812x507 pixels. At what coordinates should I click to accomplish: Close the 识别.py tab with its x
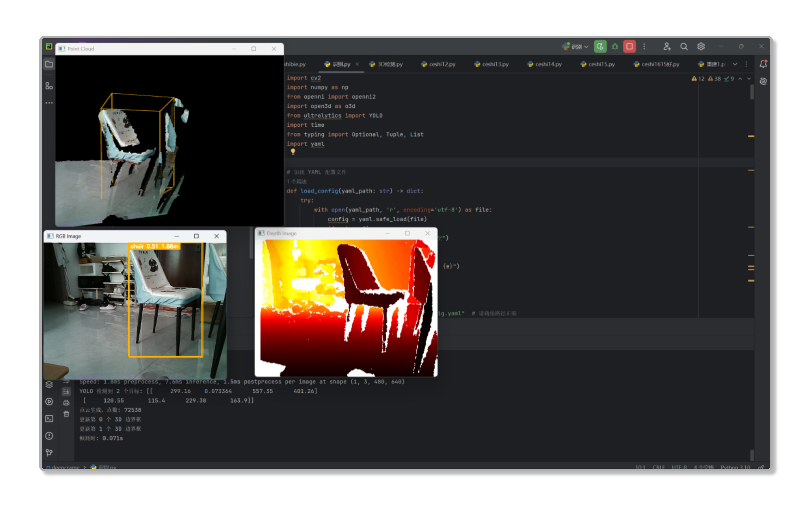(x=357, y=64)
